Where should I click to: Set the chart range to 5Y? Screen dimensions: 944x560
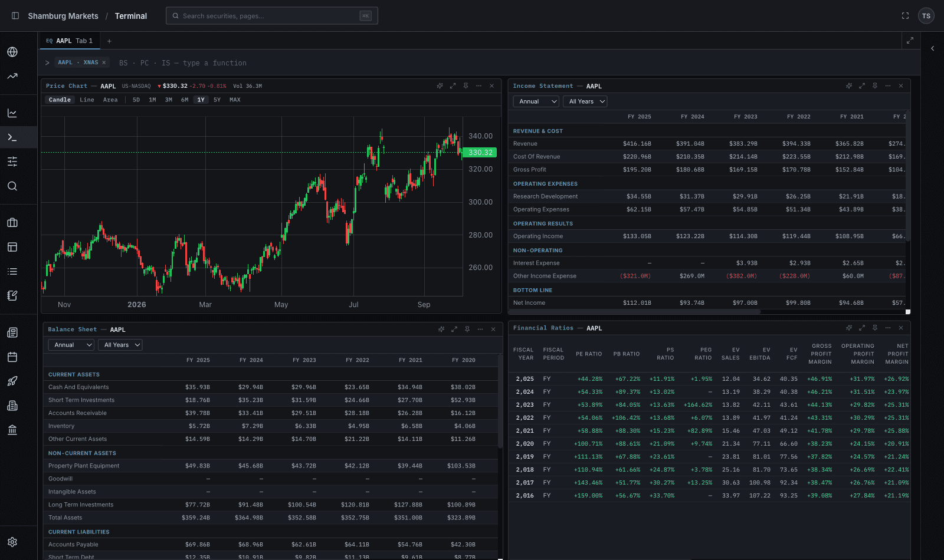tap(217, 100)
